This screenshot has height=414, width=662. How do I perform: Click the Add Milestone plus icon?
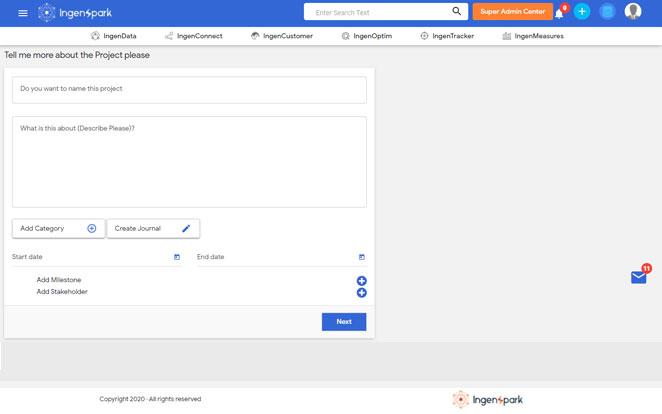pyautogui.click(x=361, y=281)
